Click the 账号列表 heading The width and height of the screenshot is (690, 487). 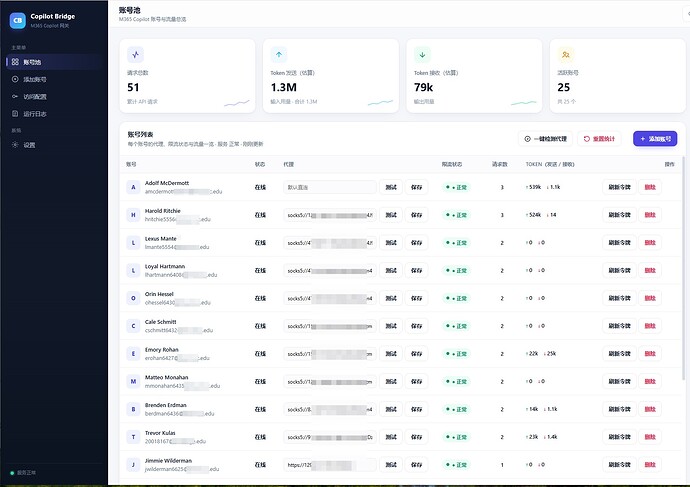[x=140, y=134]
